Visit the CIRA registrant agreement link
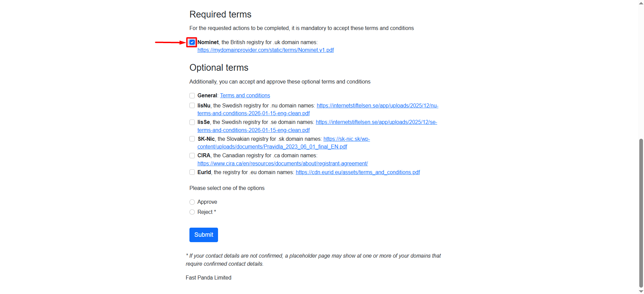644x294 pixels. 282,164
